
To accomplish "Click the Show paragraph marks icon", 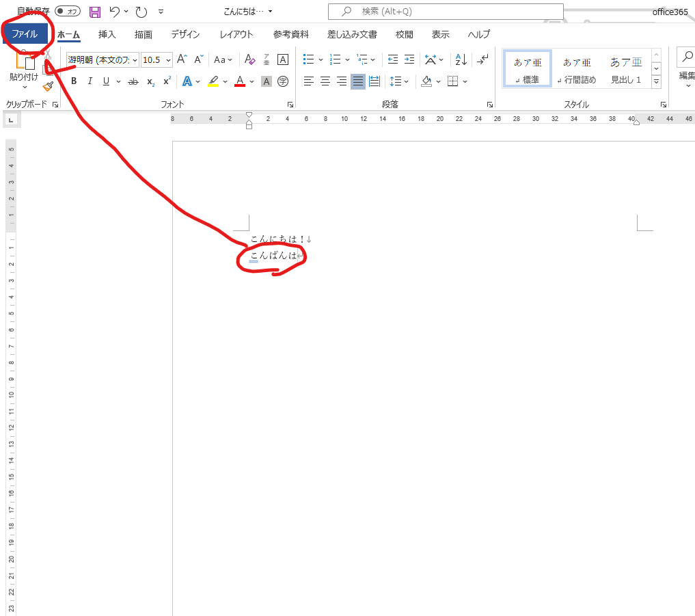I will (x=482, y=59).
